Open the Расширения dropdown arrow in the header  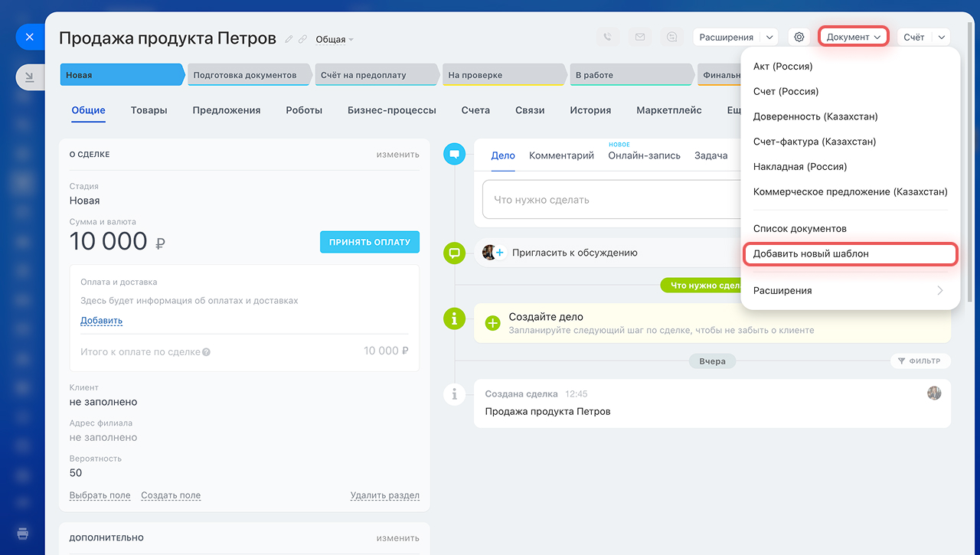(769, 37)
